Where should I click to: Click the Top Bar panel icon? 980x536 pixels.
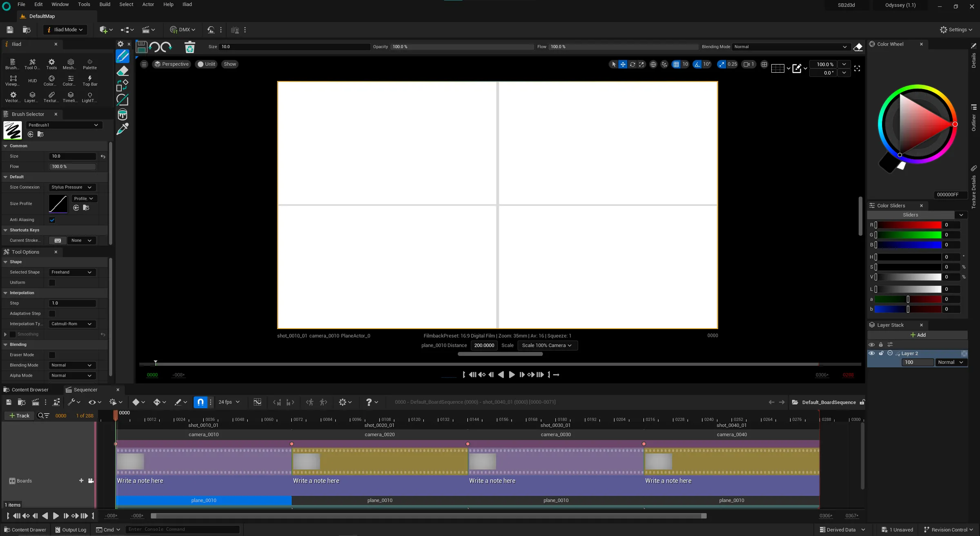(x=90, y=80)
